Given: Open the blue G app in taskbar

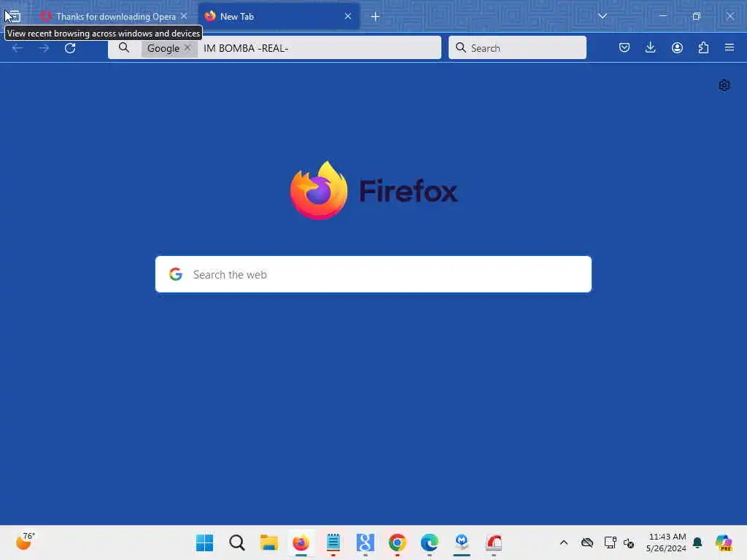Looking at the screenshot, I should (x=365, y=542).
